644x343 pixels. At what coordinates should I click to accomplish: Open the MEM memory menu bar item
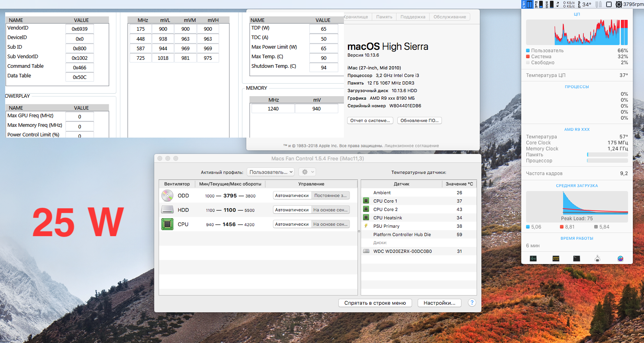[538, 4]
